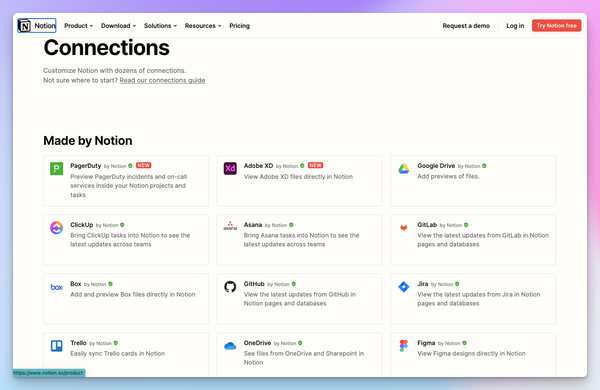
Task: Click the Notion logo in the navbar
Action: [37, 26]
